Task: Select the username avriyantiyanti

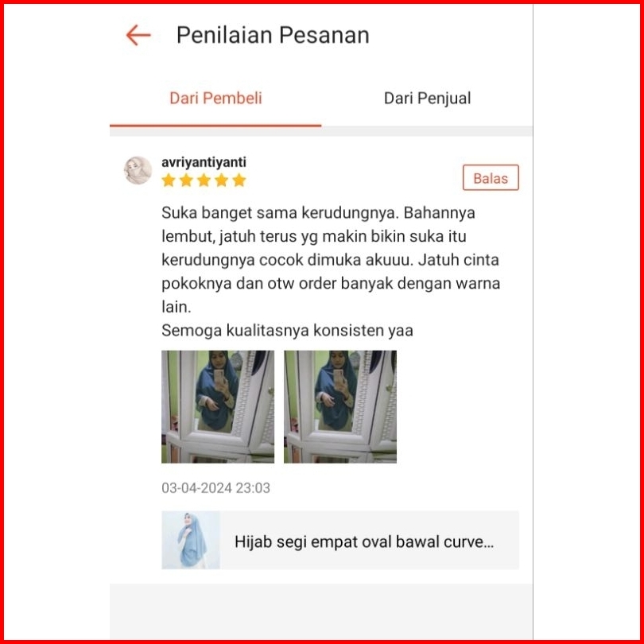Action: [x=204, y=162]
